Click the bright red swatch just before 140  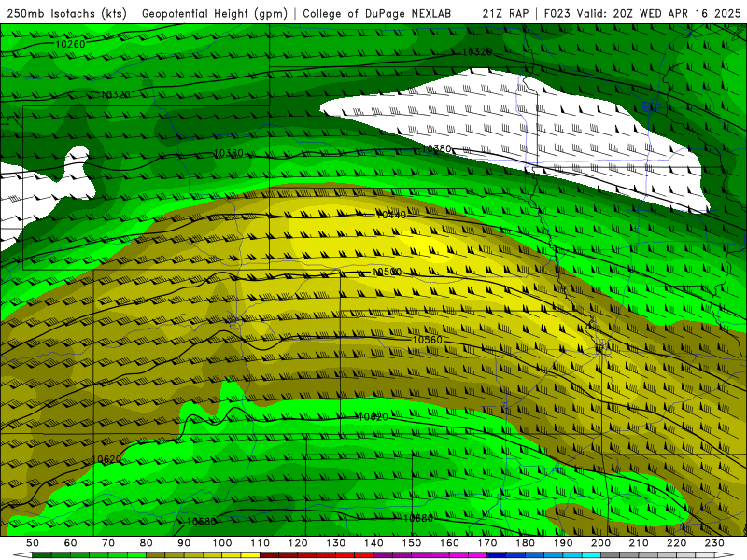point(364,555)
